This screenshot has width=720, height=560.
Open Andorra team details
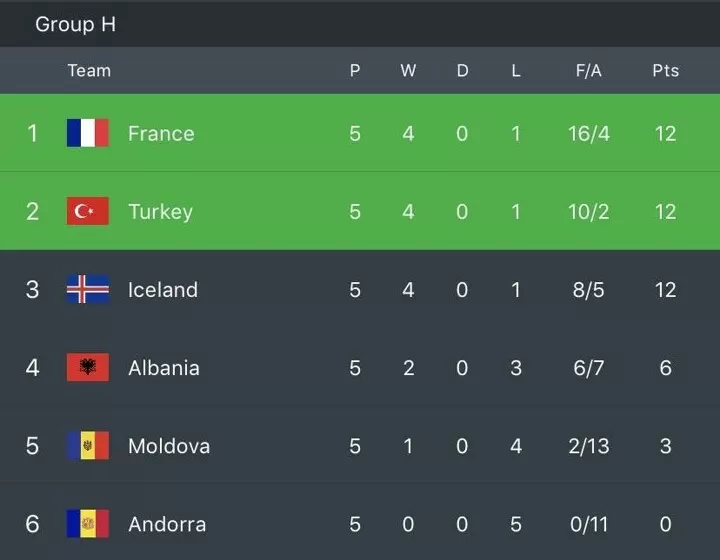click(x=167, y=524)
